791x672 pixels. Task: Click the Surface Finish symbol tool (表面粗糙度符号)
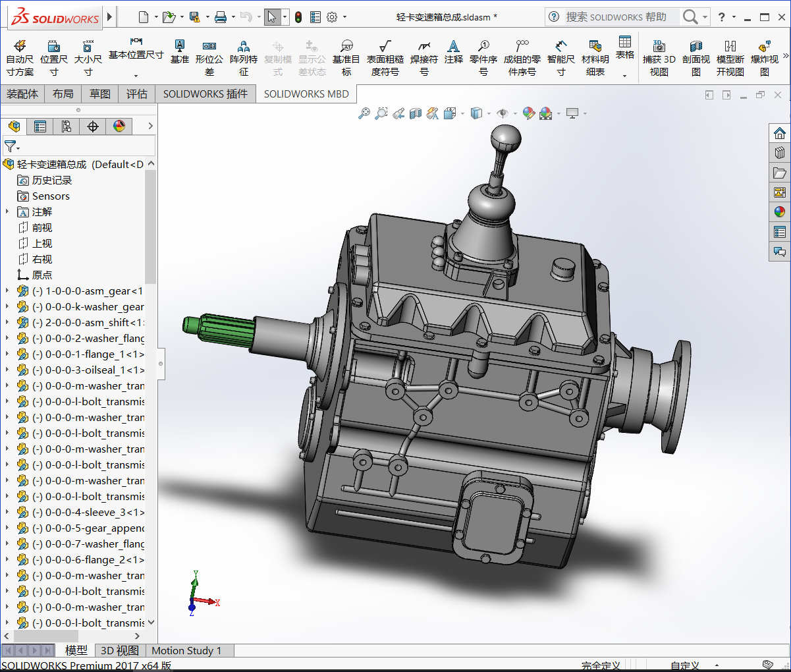tap(385, 58)
